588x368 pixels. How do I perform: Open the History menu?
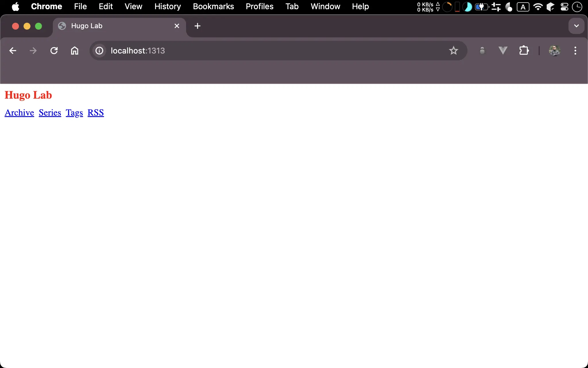click(167, 7)
